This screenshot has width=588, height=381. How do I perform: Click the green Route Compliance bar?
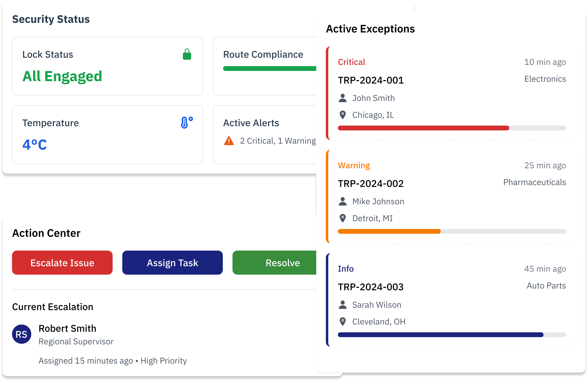coord(269,68)
